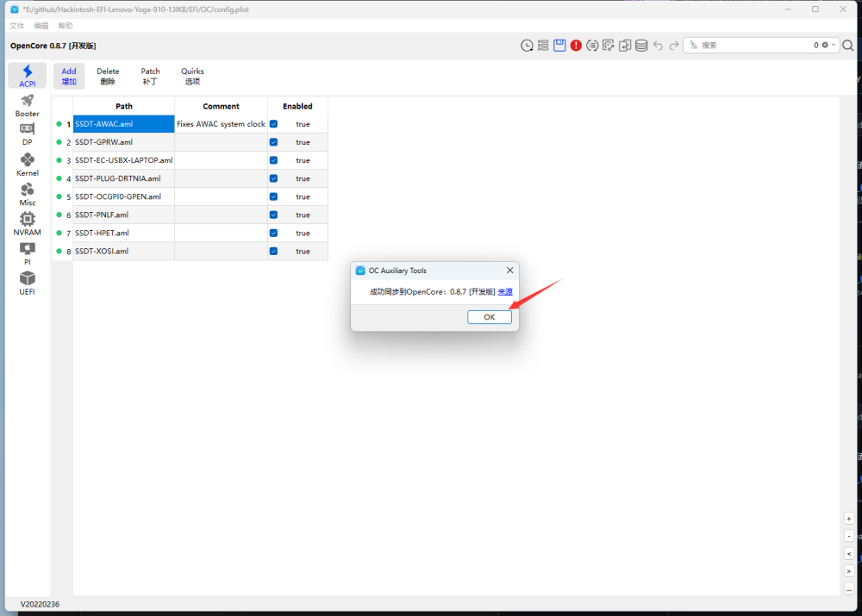
Task: Select the SSDT-OCGPI0-GPEN.aml path cell
Action: click(x=123, y=196)
